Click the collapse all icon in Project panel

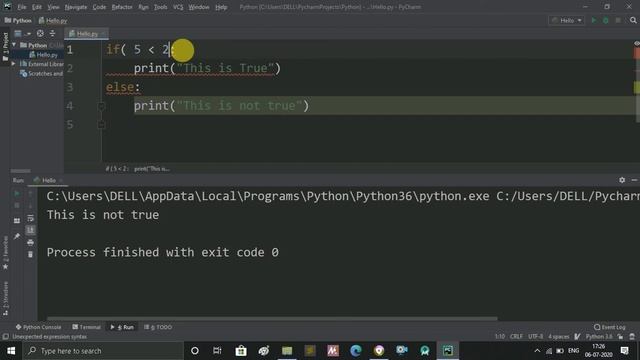pos(52,34)
